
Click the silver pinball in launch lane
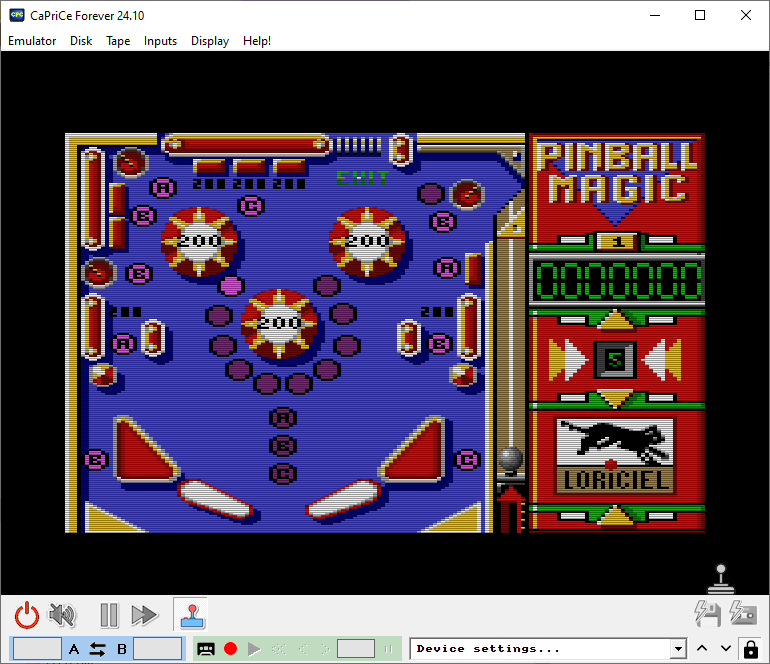coord(511,459)
